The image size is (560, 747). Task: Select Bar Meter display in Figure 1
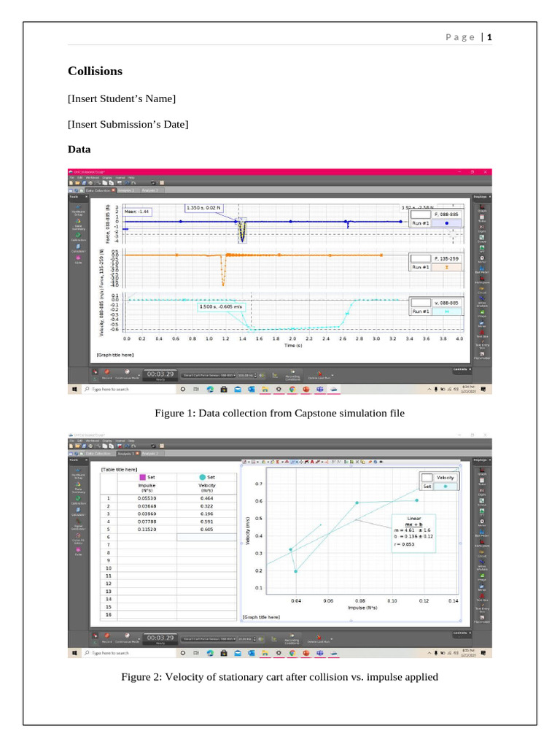click(482, 269)
